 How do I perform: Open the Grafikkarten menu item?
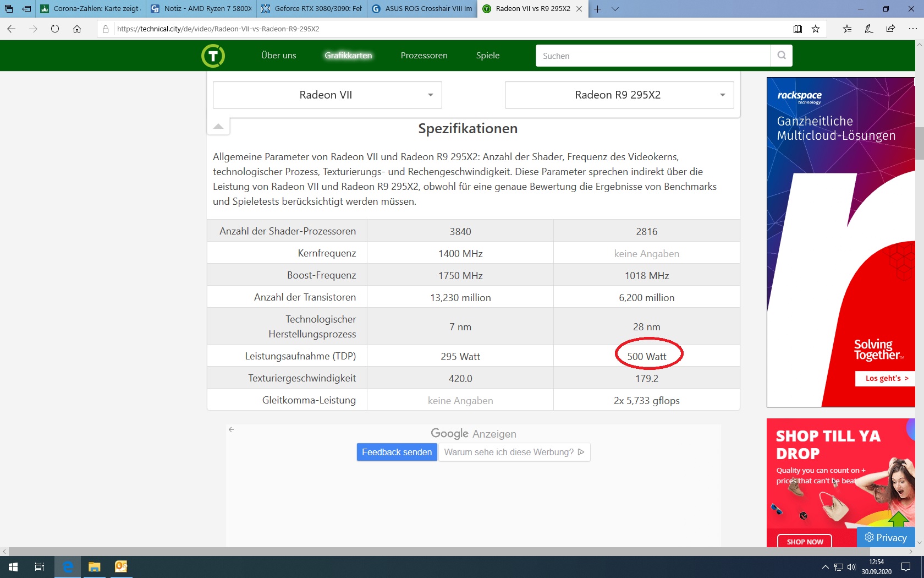[x=348, y=56]
